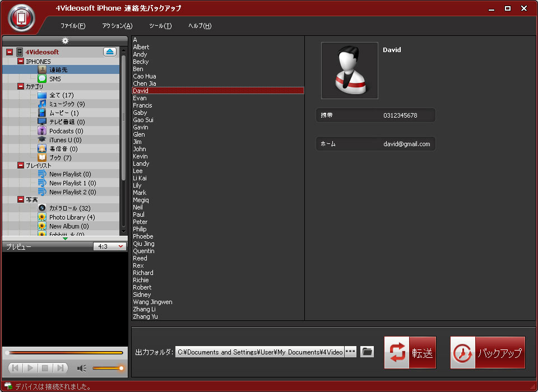Screen dimensions: 538x392
Task: Mute audio with the speaker icon
Action: pos(82,368)
